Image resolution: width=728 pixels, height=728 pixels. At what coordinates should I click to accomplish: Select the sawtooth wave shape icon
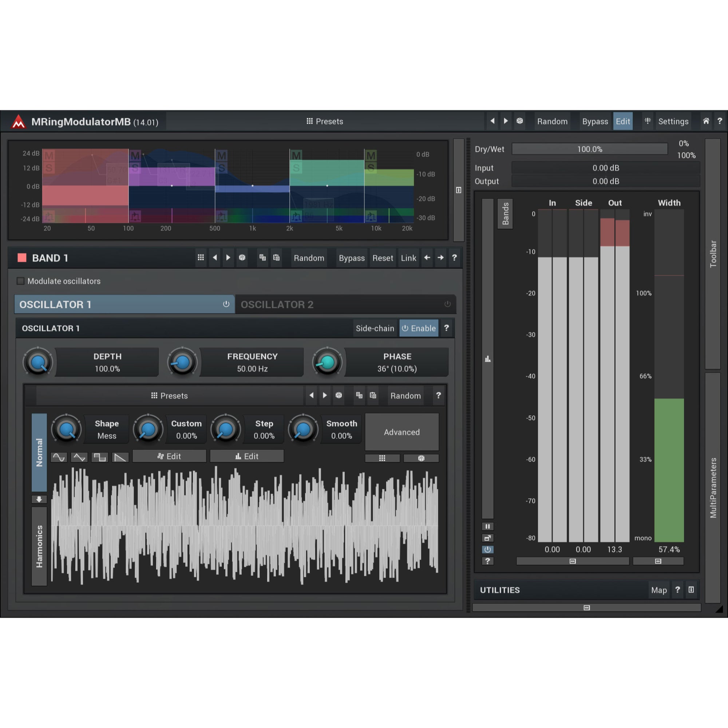(120, 458)
